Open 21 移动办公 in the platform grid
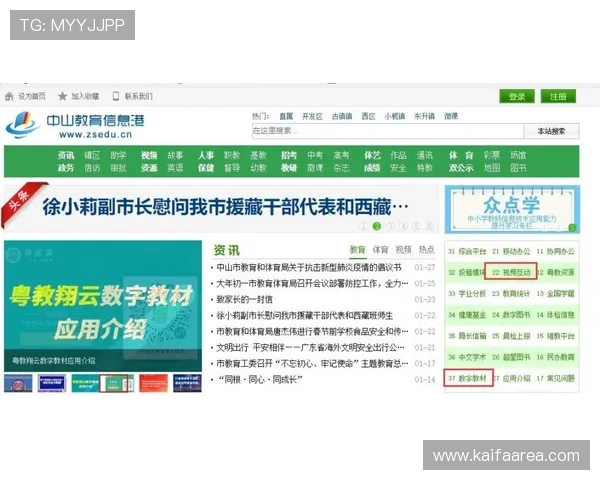This screenshot has height=480, width=600. coord(511,251)
